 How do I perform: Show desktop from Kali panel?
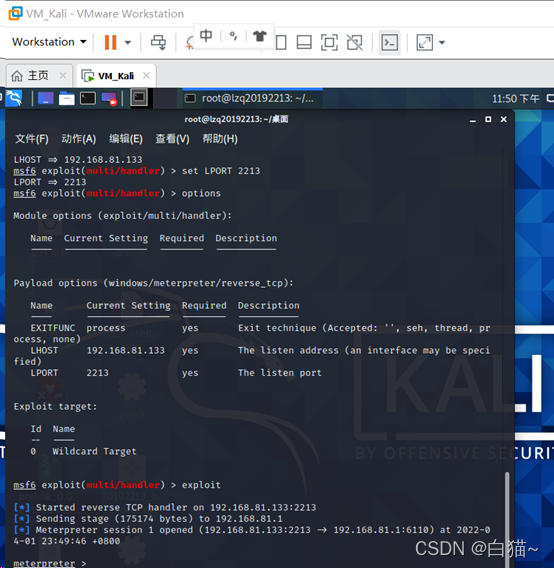click(x=46, y=98)
